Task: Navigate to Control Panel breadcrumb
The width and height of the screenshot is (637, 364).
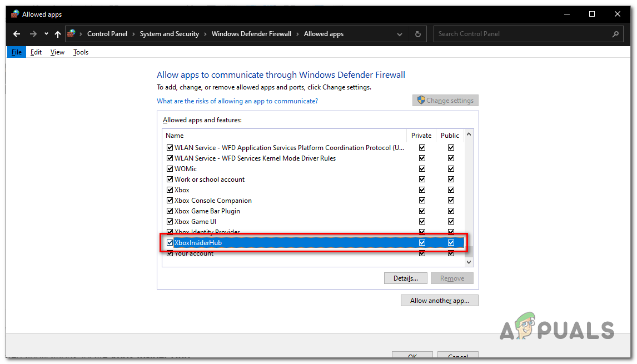Action: 107,34
